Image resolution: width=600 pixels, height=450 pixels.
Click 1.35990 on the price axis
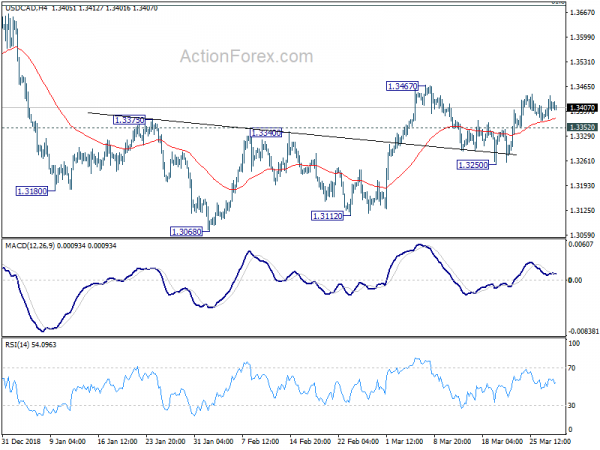click(582, 37)
